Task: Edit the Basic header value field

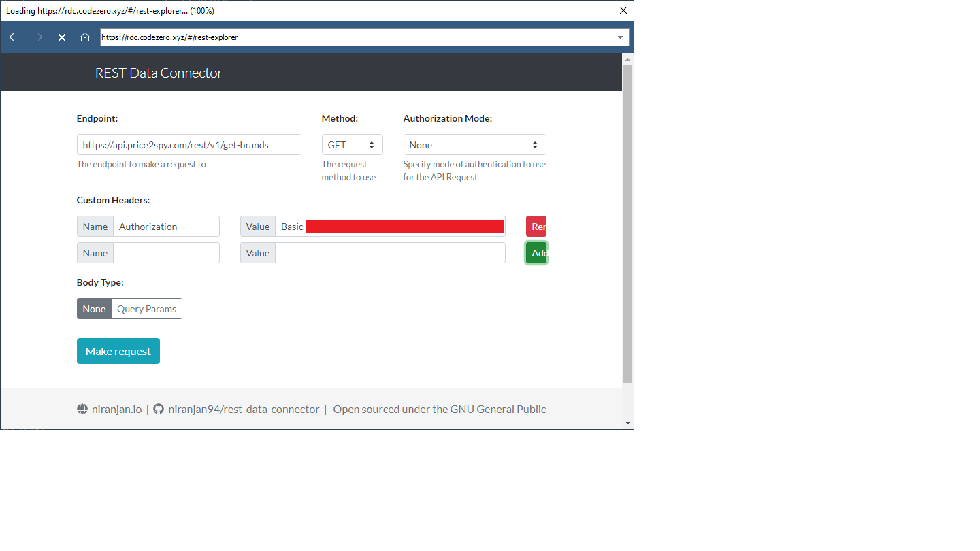Action: 390,227
